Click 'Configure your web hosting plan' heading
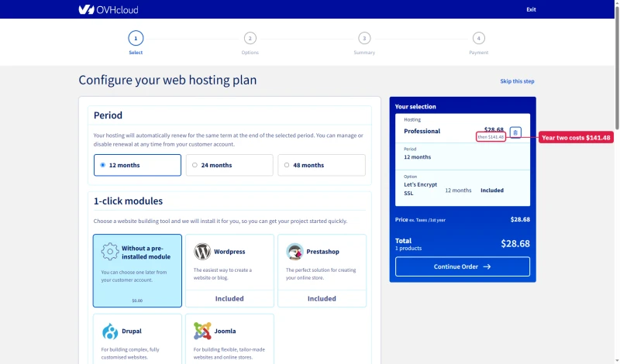The width and height of the screenshot is (620, 364). (167, 80)
